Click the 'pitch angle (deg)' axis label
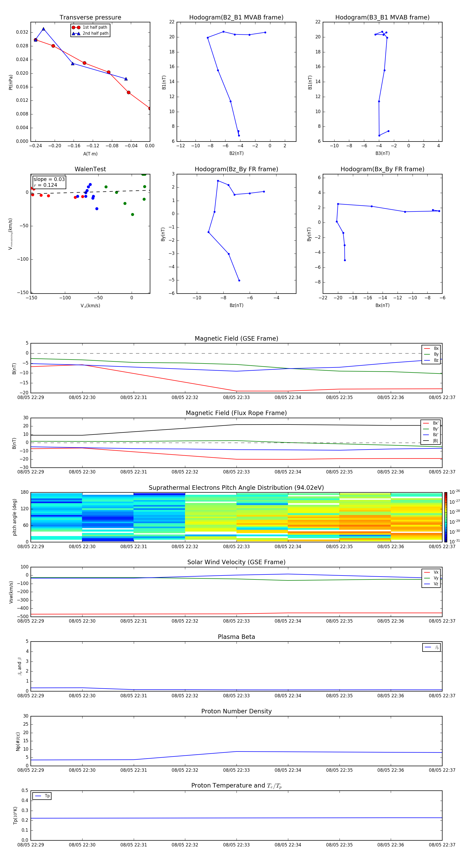The image size is (473, 868). point(14,517)
